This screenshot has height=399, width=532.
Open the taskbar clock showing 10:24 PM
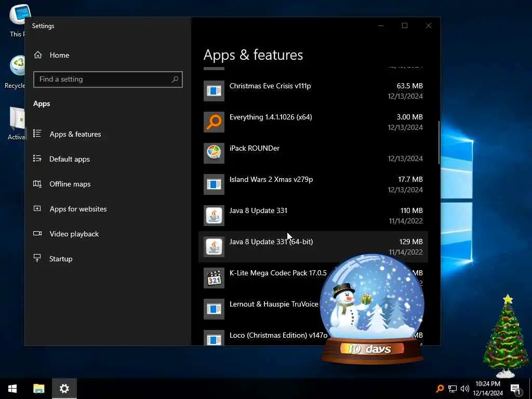488,389
